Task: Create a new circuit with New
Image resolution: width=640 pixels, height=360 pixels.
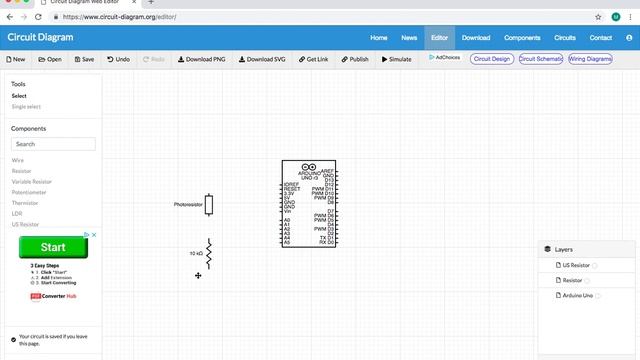Action: coord(16,59)
